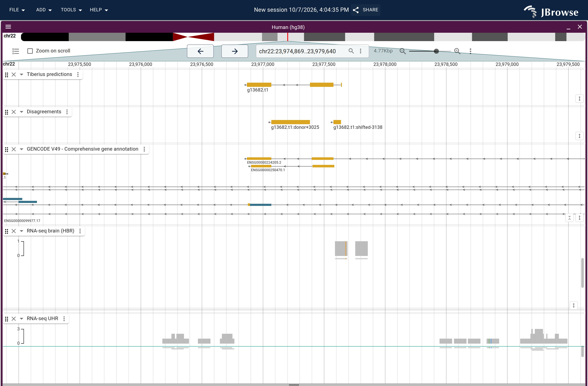
Task: Open Tiberius predictions track menu dots
Action: point(78,74)
